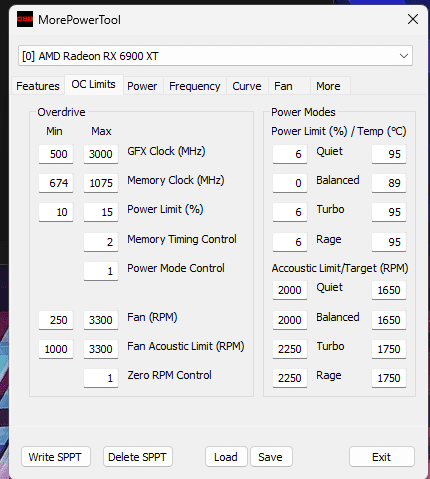This screenshot has width=430, height=479.
Task: Switch to the Curve tab
Action: click(247, 86)
